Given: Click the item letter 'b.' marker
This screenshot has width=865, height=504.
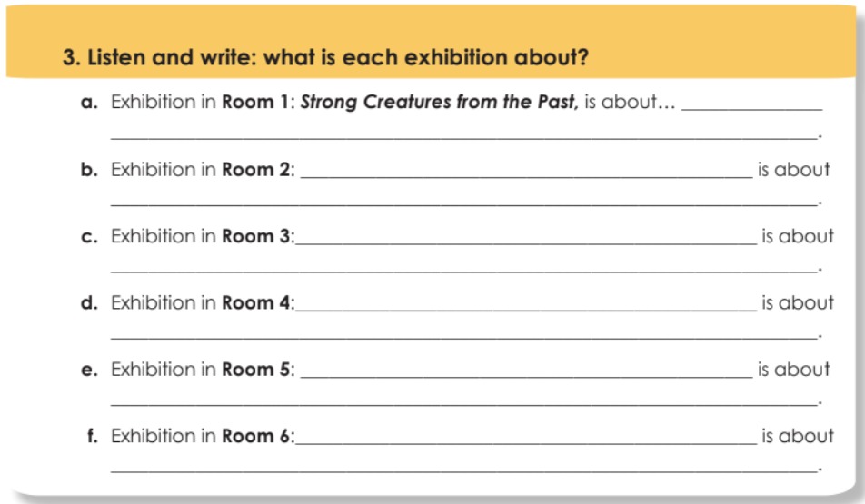Looking at the screenshot, I should point(89,169).
